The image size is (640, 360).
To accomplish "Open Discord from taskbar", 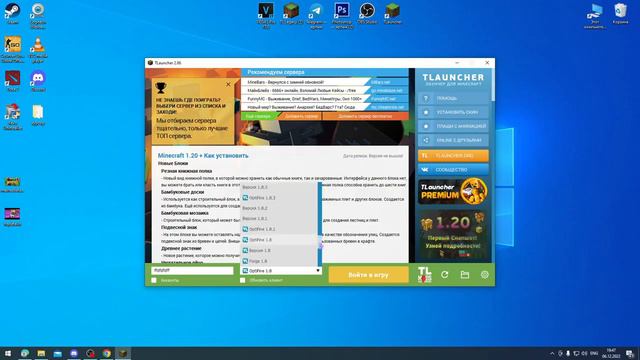I will point(74,353).
